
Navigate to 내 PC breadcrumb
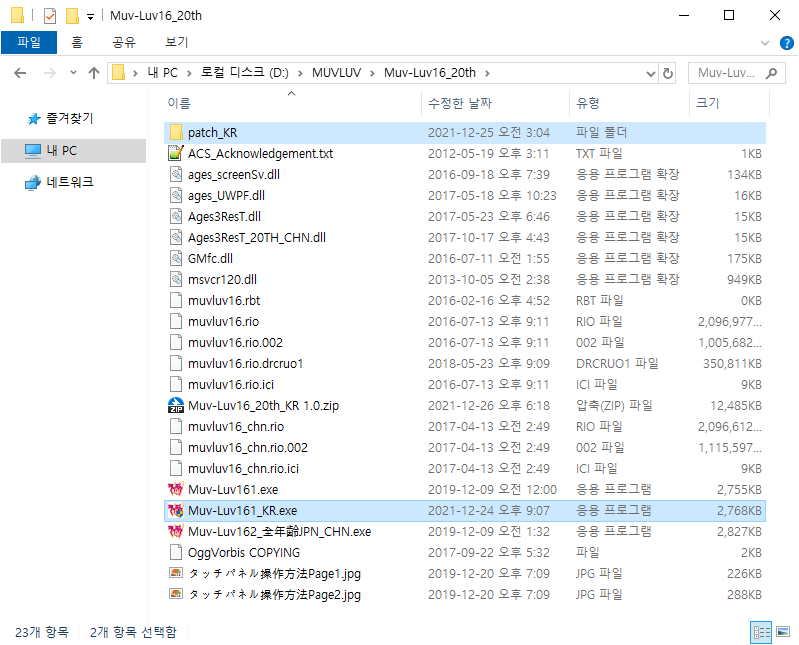tap(163, 73)
